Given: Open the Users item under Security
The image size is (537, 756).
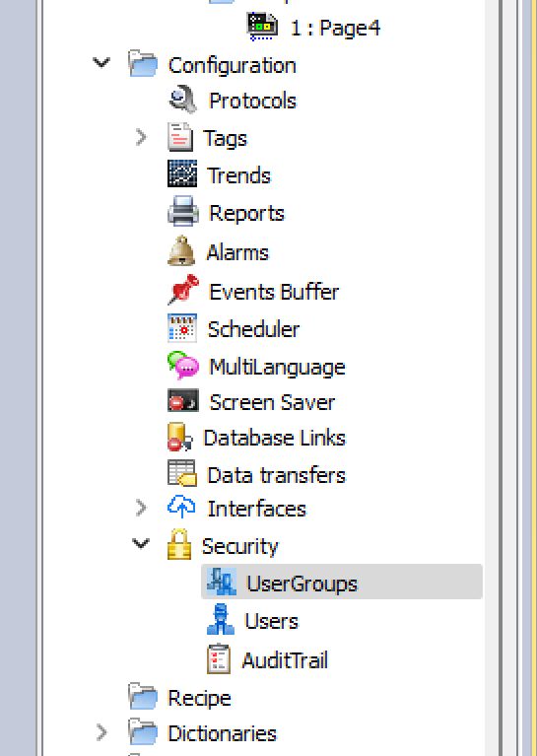Looking at the screenshot, I should 271,621.
